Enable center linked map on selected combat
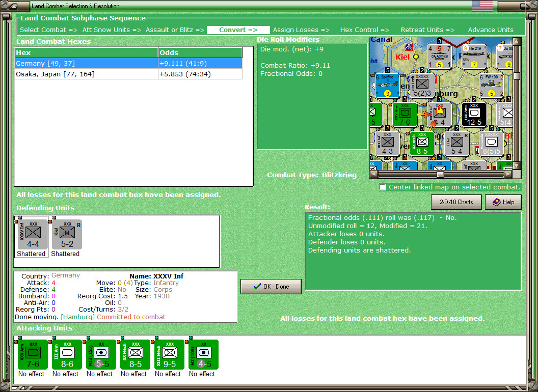The width and height of the screenshot is (538, 392). tap(383, 187)
